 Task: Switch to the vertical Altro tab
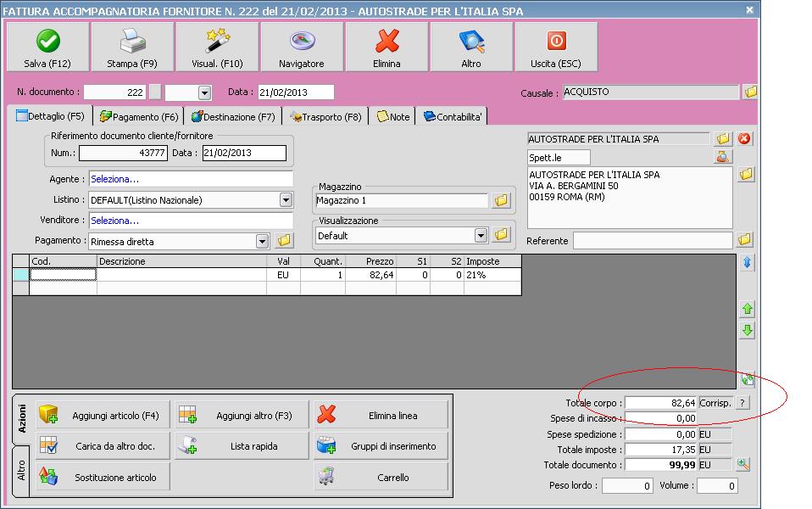[x=21, y=472]
